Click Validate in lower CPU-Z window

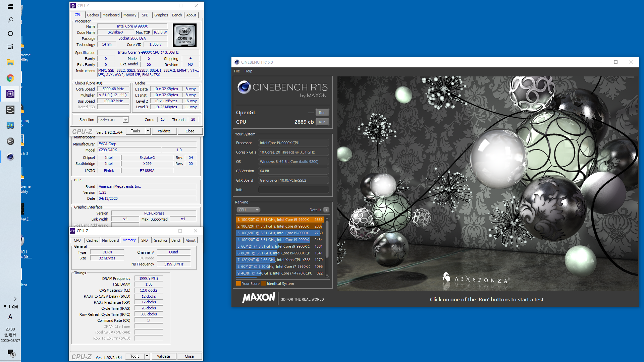163,356
